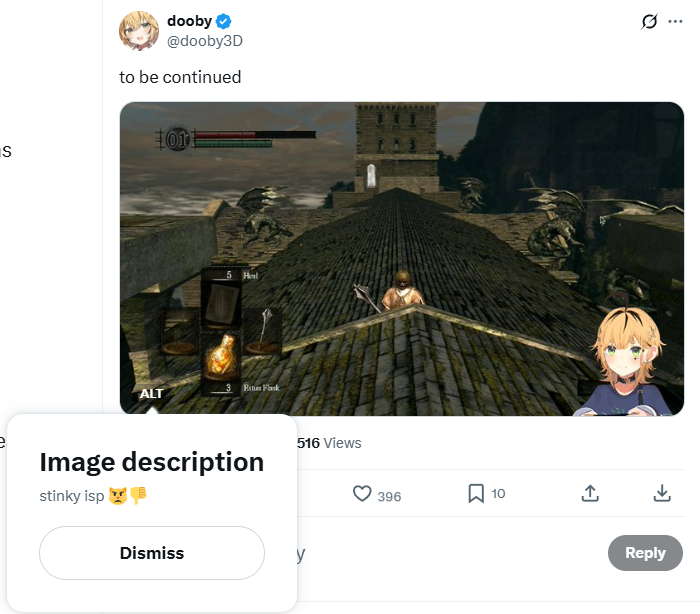Open the @dooby3D handle link
700x614 pixels.
[x=204, y=41]
